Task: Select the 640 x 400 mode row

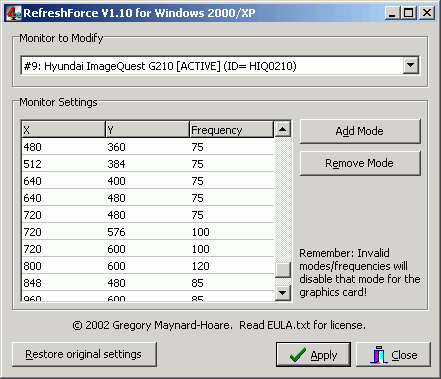Action: [148, 181]
